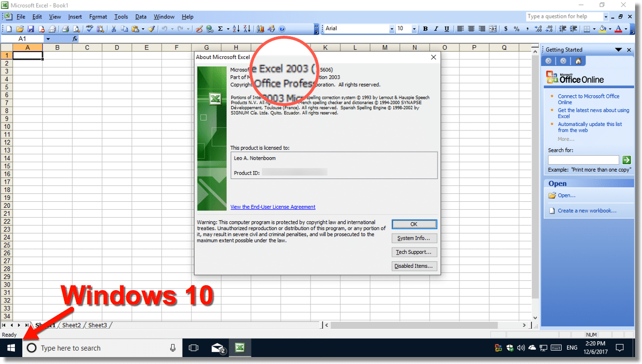Open View the End-User License Agreement link
642x364 pixels.
pyautogui.click(x=273, y=207)
